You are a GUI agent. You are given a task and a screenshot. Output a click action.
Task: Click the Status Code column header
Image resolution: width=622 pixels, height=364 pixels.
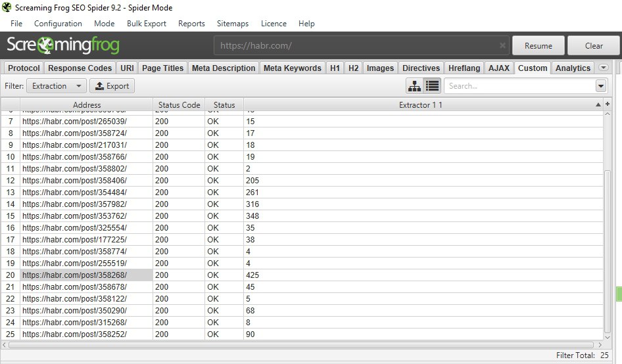tap(179, 104)
